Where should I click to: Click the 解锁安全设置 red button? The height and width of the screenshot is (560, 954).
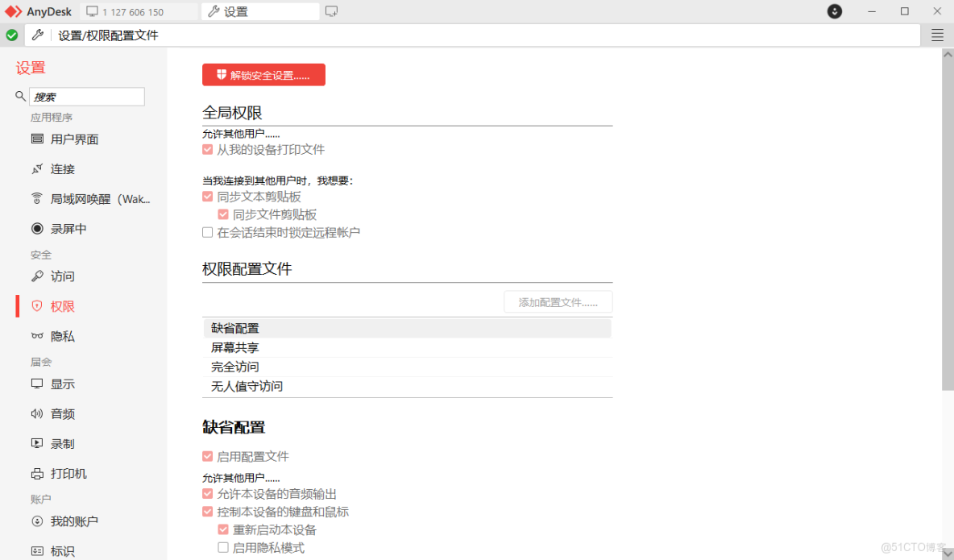tap(263, 74)
